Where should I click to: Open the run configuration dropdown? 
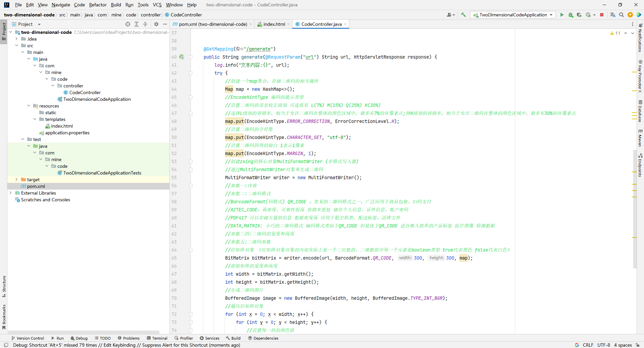[x=513, y=15]
